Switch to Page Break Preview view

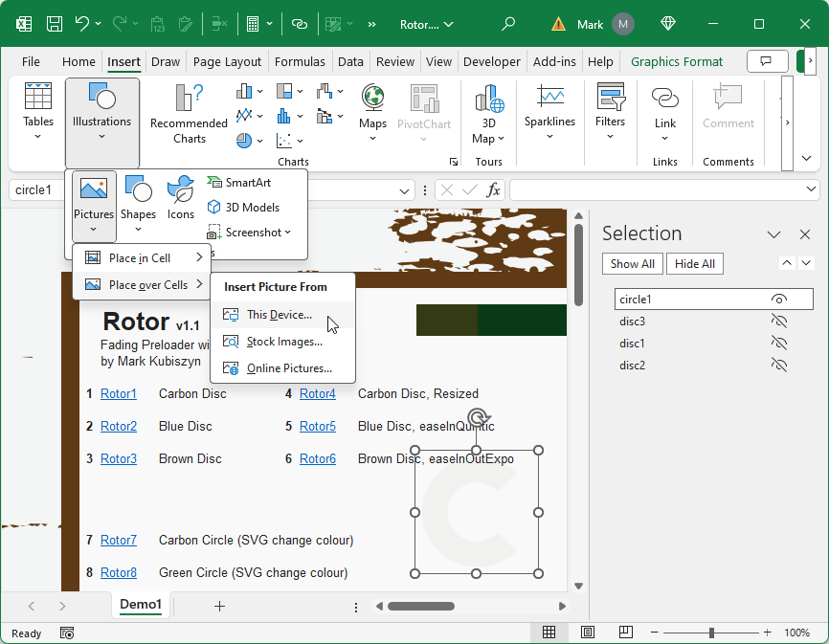point(626,633)
